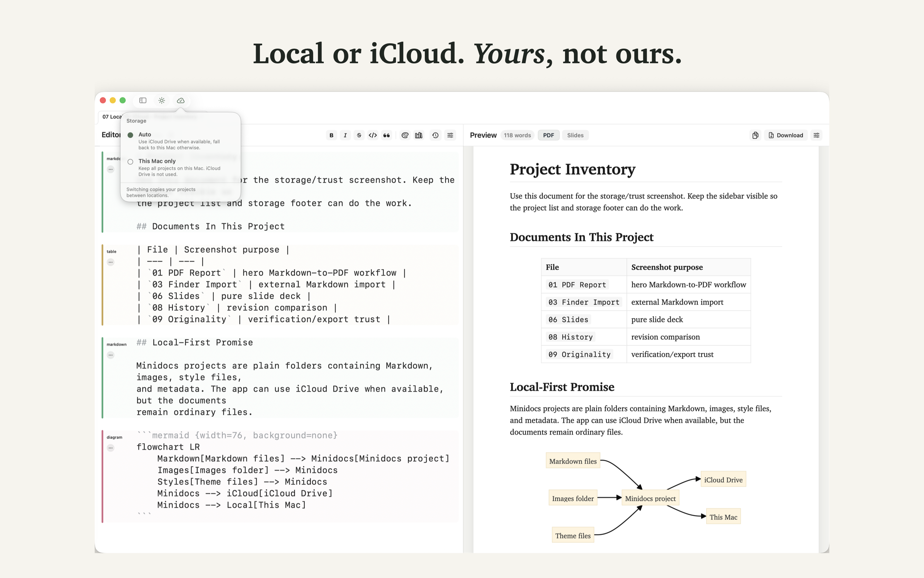Click the Minidocs project diagram node
Viewport: 924px width, 578px height.
pyautogui.click(x=650, y=498)
